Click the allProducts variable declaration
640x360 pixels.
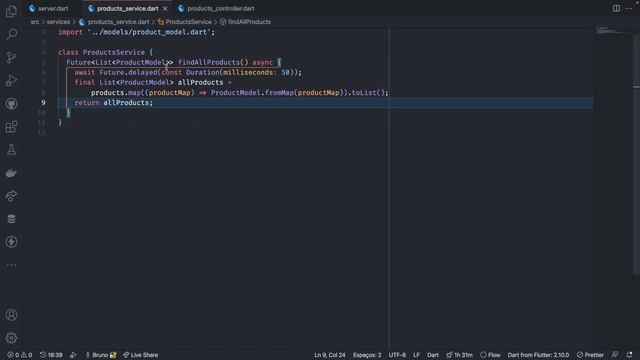point(200,83)
